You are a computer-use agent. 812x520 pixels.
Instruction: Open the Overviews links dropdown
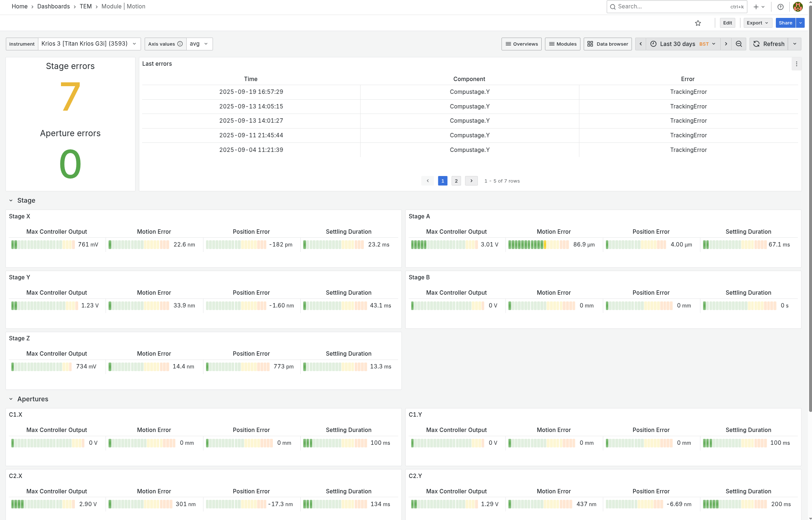click(x=521, y=44)
